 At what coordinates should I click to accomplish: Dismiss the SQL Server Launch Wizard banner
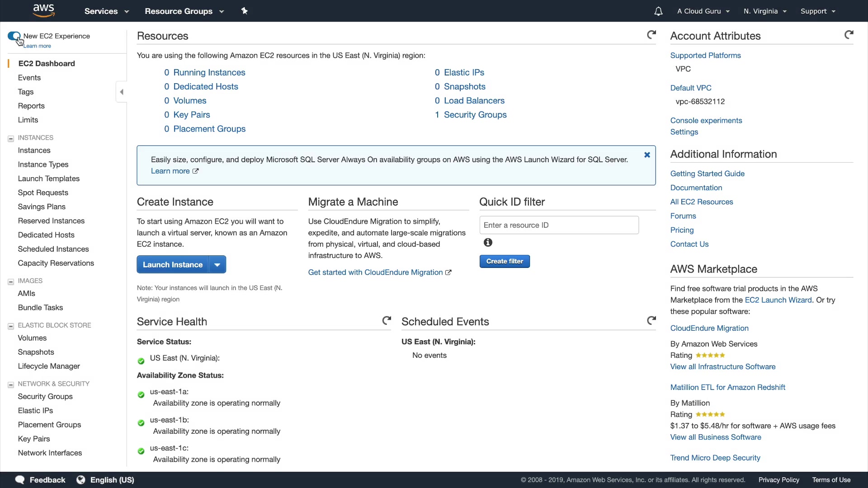(647, 155)
